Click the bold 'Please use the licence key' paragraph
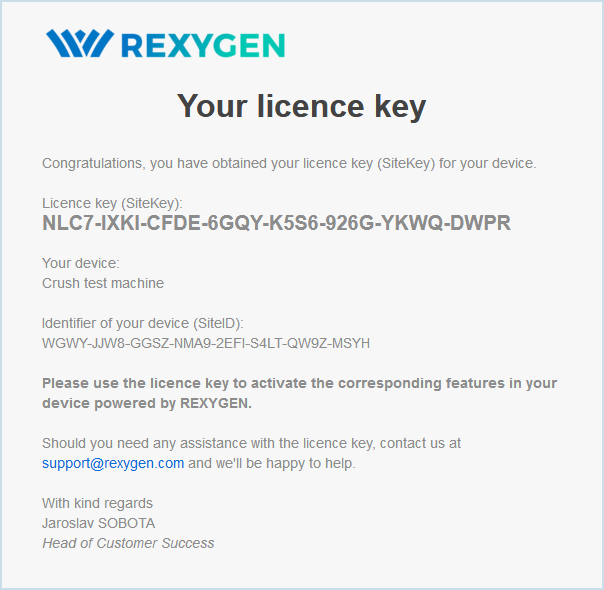Screen dimensions: 604x590 (x=299, y=393)
